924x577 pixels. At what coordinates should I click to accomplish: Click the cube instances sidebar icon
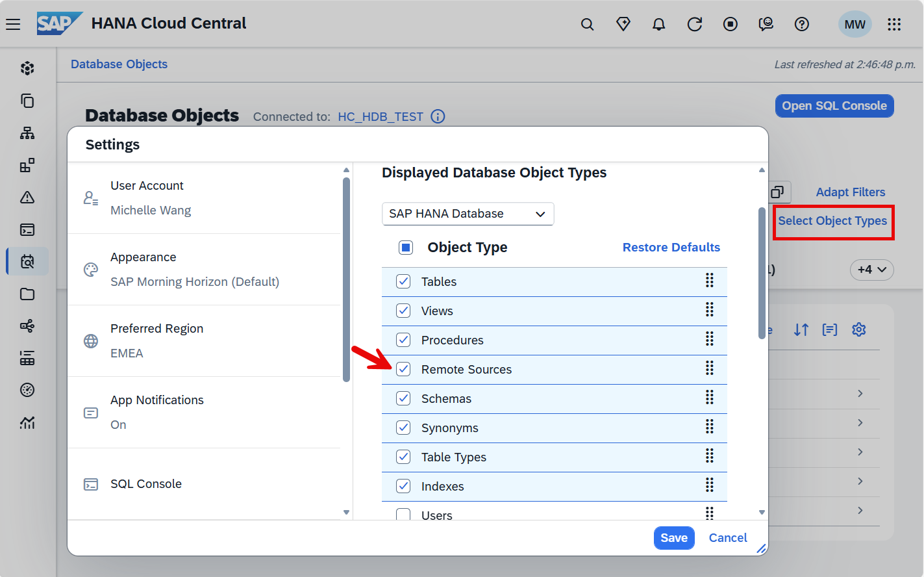coord(27,68)
